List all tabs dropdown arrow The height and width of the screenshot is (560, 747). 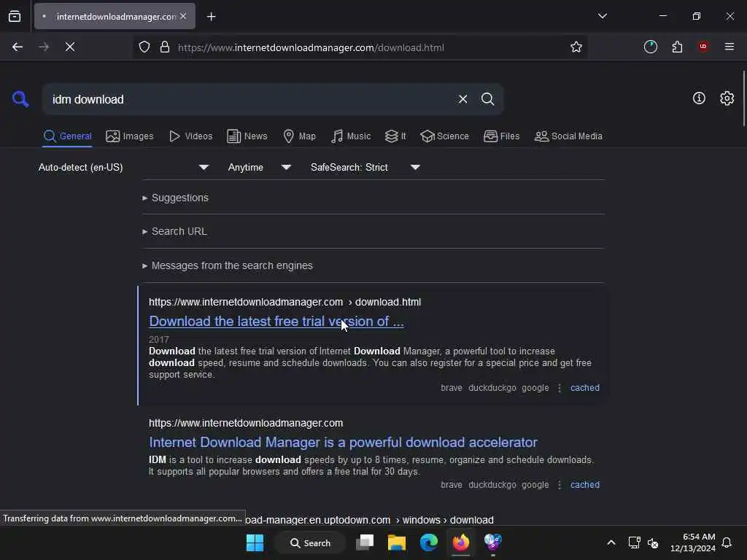(x=602, y=16)
